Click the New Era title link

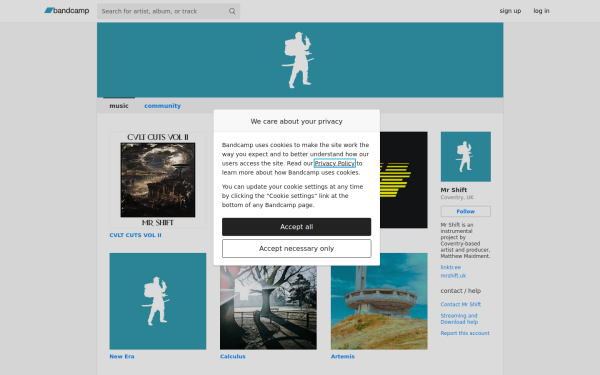[x=122, y=356]
